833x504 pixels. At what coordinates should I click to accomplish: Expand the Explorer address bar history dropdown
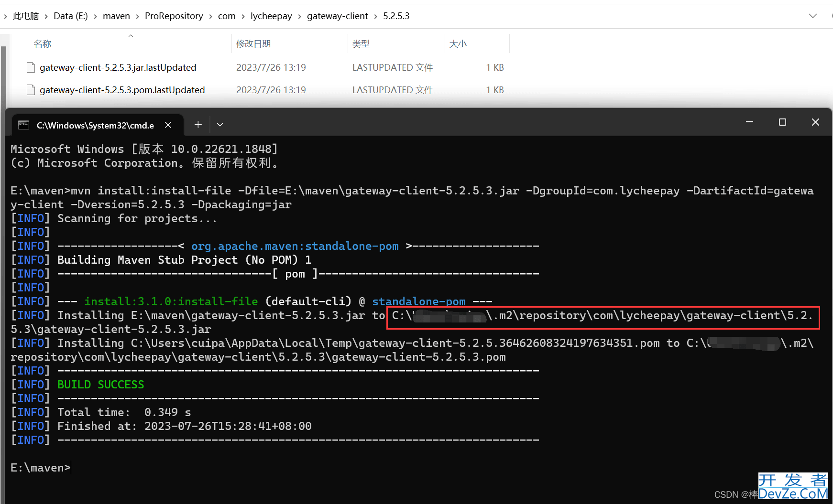[x=813, y=16]
